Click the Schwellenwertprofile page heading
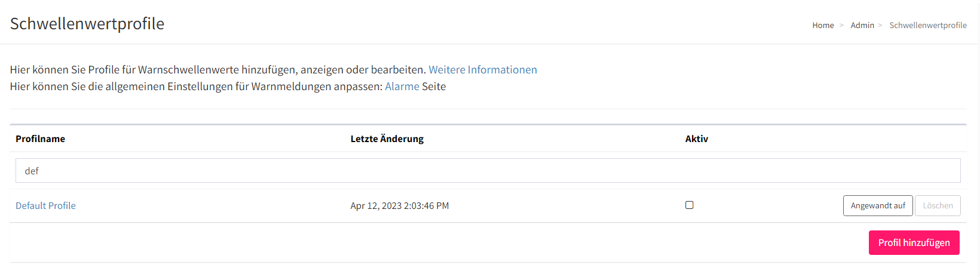The width and height of the screenshot is (980, 277). pyautogui.click(x=87, y=23)
